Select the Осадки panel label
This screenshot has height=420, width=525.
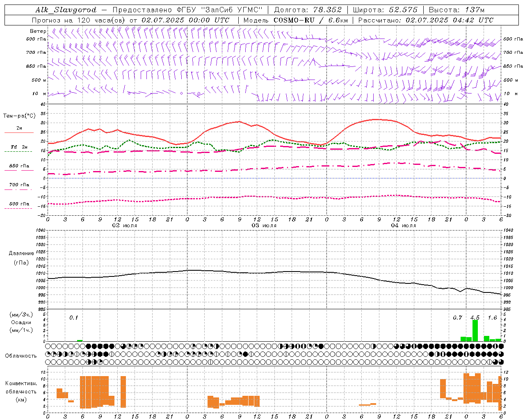[x=21, y=322]
